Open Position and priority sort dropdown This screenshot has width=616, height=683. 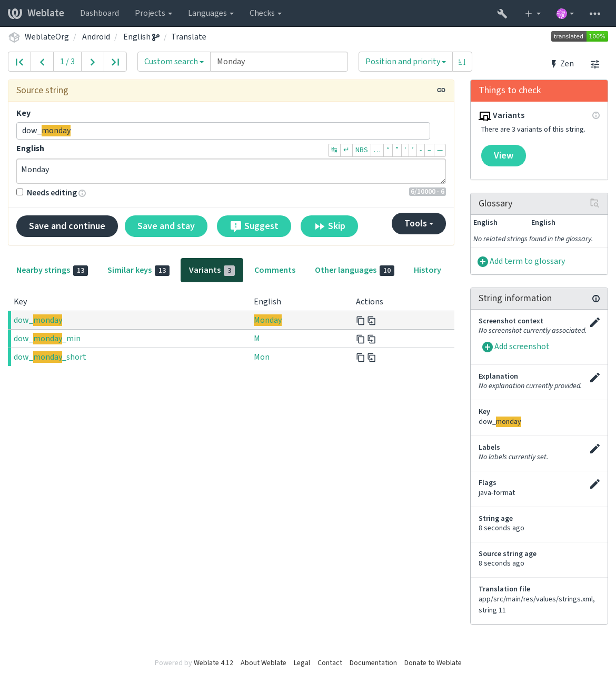pyautogui.click(x=405, y=62)
